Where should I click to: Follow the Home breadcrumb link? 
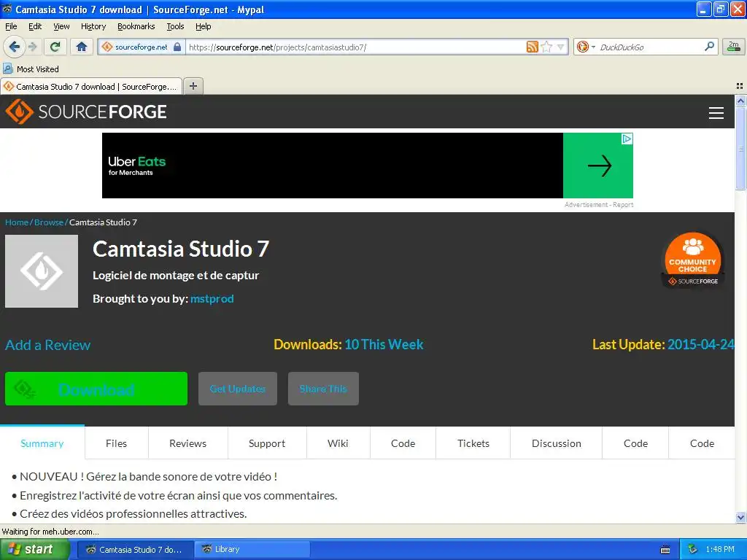coord(17,222)
